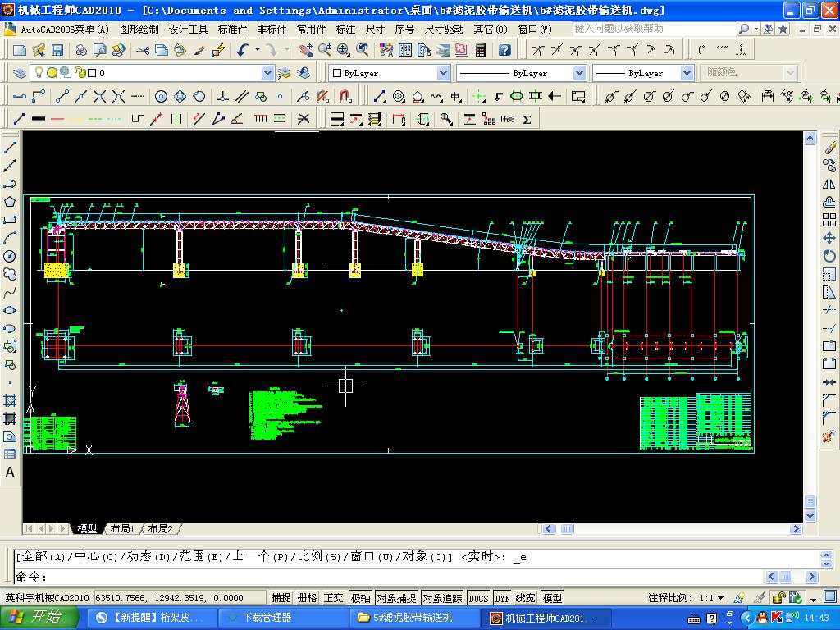Click the Save icon in the toolbar
The height and width of the screenshot is (630, 840).
pos(57,50)
